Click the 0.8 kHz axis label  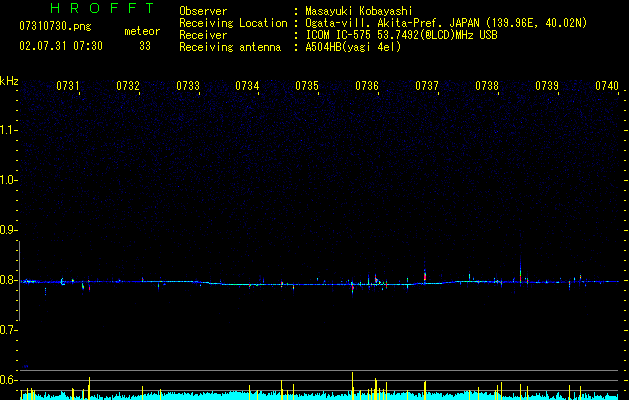pyautogui.click(x=8, y=280)
